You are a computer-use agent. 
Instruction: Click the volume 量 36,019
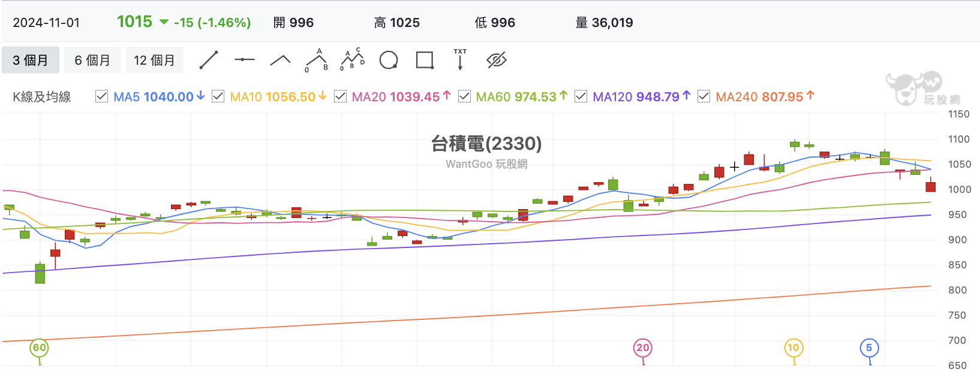[604, 23]
